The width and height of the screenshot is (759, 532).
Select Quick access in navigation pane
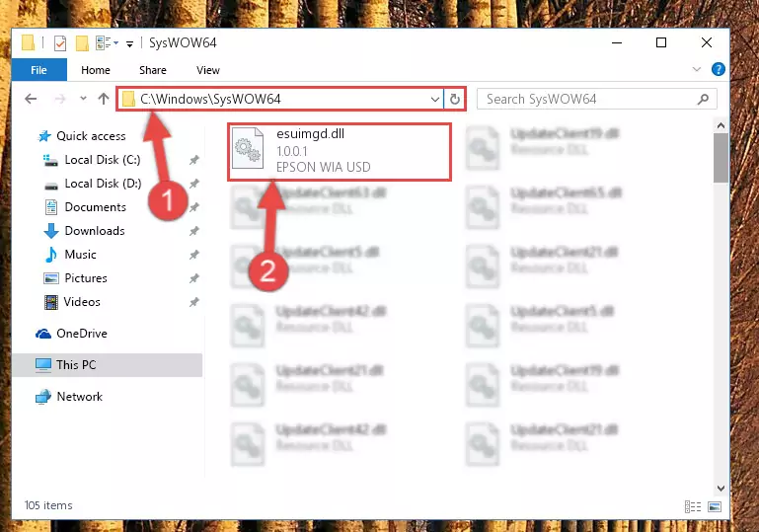click(91, 136)
